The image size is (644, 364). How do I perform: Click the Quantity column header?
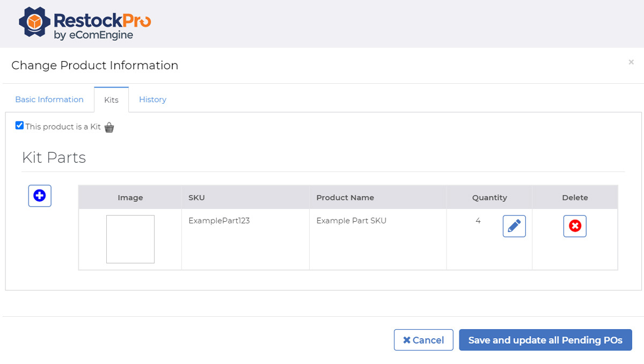[x=489, y=198]
